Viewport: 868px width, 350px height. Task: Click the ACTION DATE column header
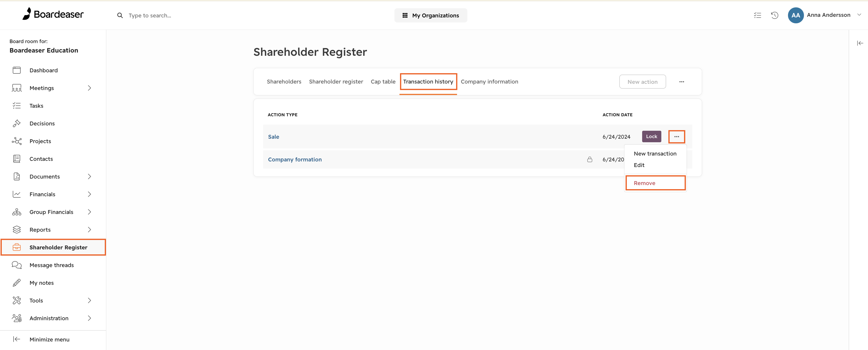click(x=617, y=115)
